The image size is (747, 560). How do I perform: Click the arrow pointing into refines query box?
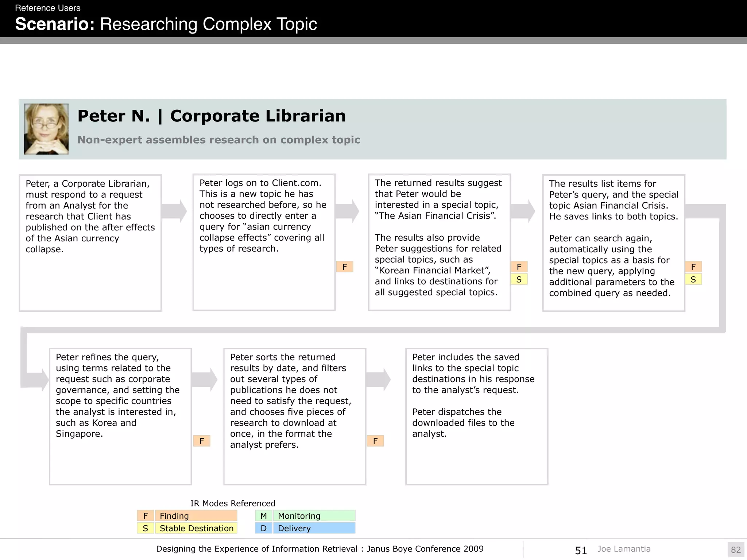coord(35,380)
